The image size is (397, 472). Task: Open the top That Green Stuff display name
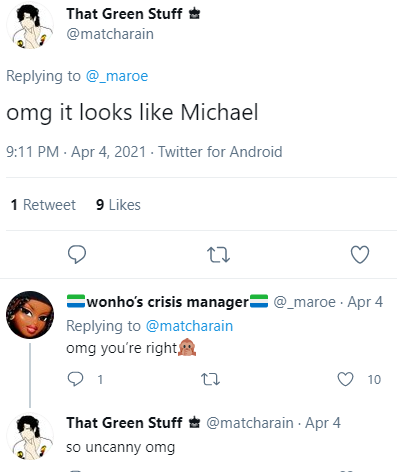point(124,14)
